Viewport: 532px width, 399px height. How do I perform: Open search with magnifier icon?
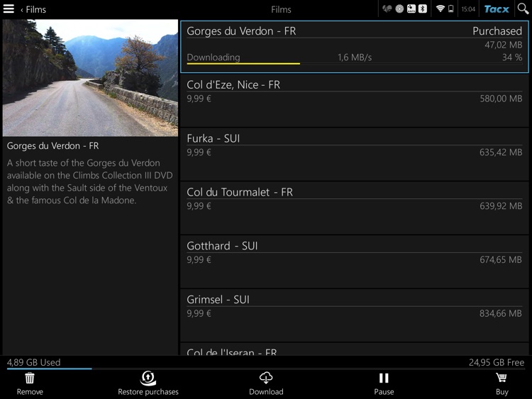[523, 9]
